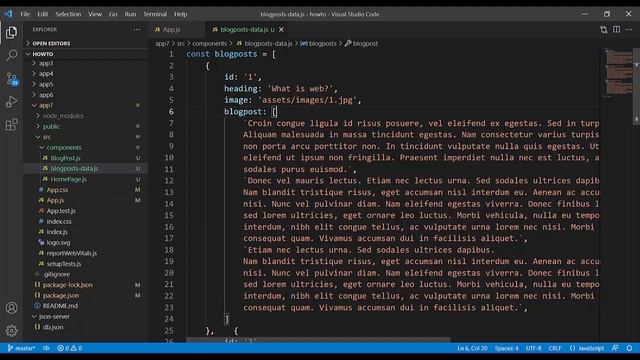Expand the app3 folder

point(46,63)
